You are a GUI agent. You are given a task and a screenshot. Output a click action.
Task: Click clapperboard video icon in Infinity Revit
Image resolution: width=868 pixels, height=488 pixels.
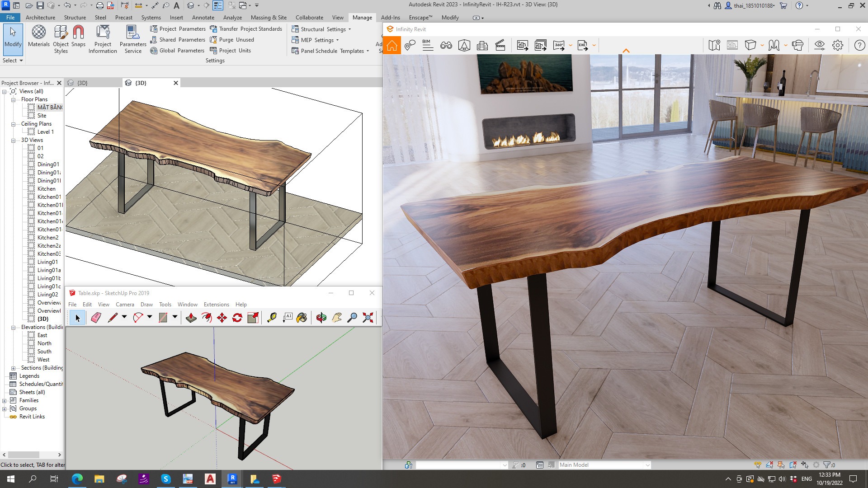pyautogui.click(x=500, y=46)
